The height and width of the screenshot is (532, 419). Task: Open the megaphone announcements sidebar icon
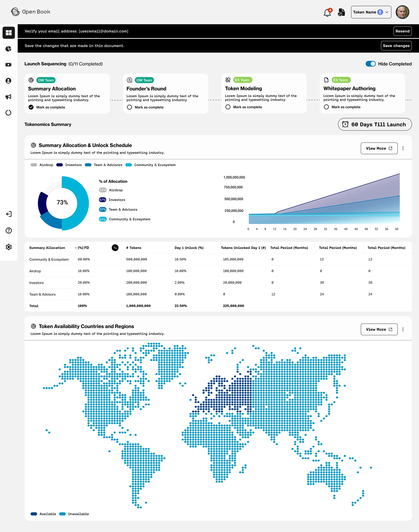pyautogui.click(x=9, y=97)
